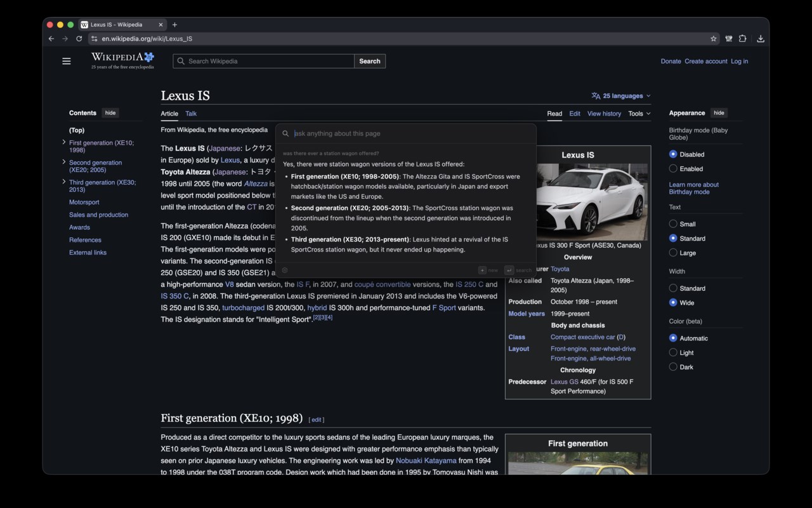Open the View history tab
812x508 pixels.
(x=604, y=114)
